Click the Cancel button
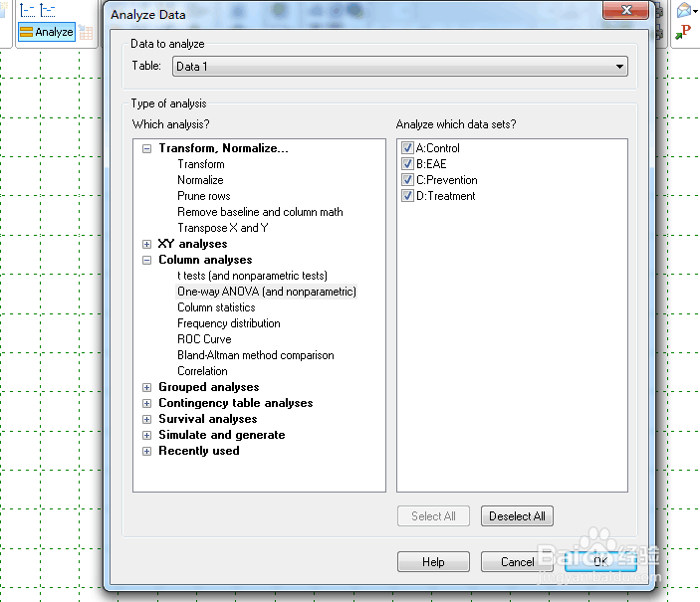700x602 pixels. click(x=517, y=562)
